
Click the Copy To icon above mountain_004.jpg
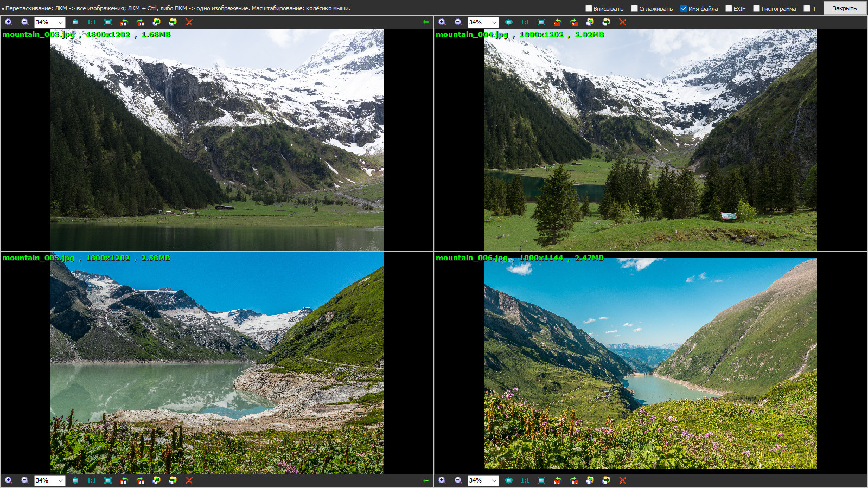coord(591,22)
